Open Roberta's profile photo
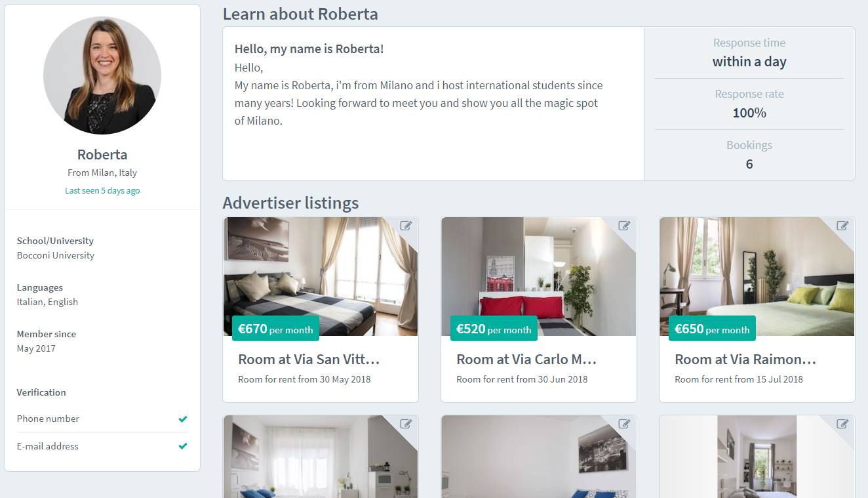868x498 pixels. click(102, 75)
